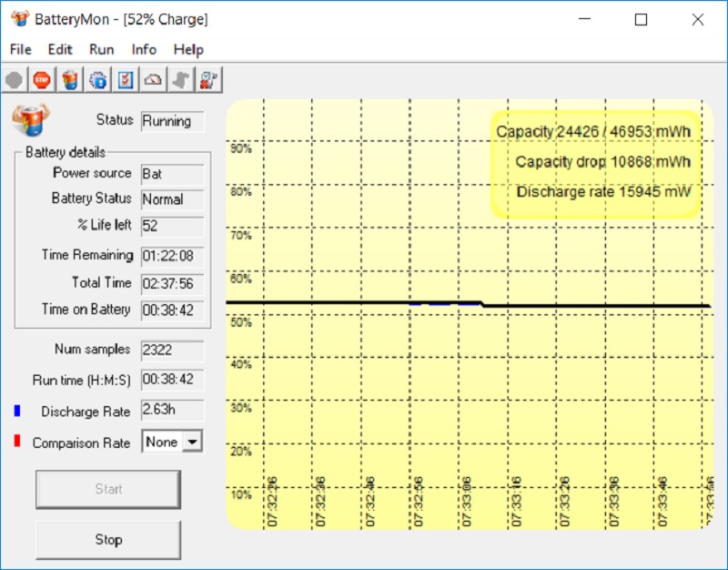Click the last toolbar icon with red X
The width and height of the screenshot is (728, 570).
tap(208, 80)
